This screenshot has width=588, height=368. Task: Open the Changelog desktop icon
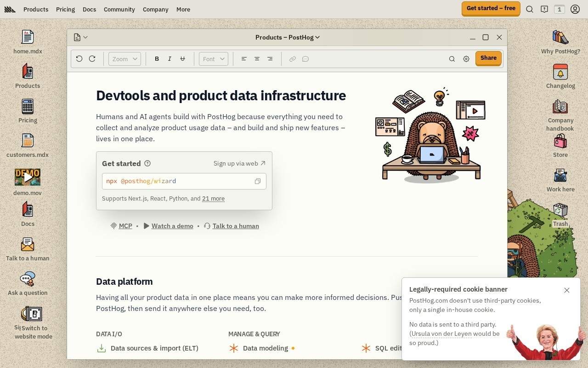560,76
